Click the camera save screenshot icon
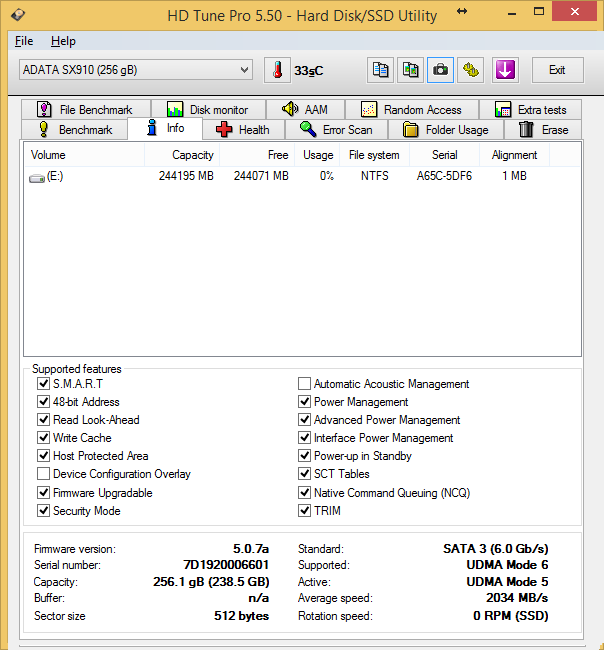This screenshot has width=604, height=650. coord(440,70)
